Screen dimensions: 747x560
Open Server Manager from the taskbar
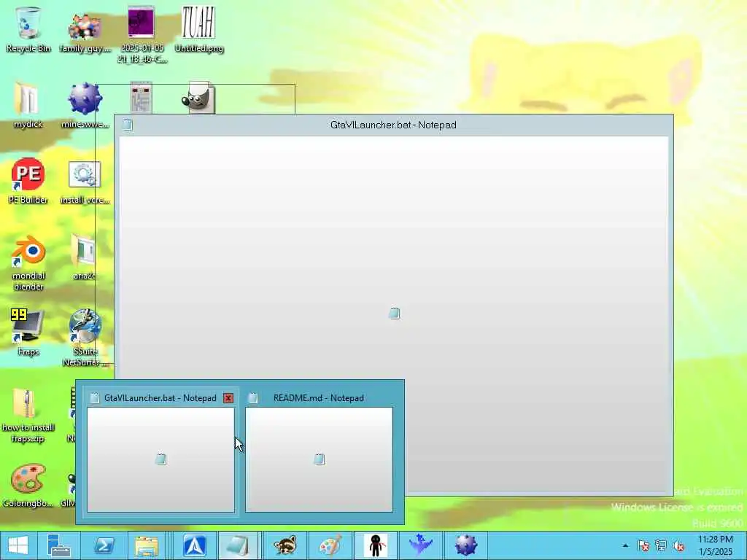coord(58,545)
